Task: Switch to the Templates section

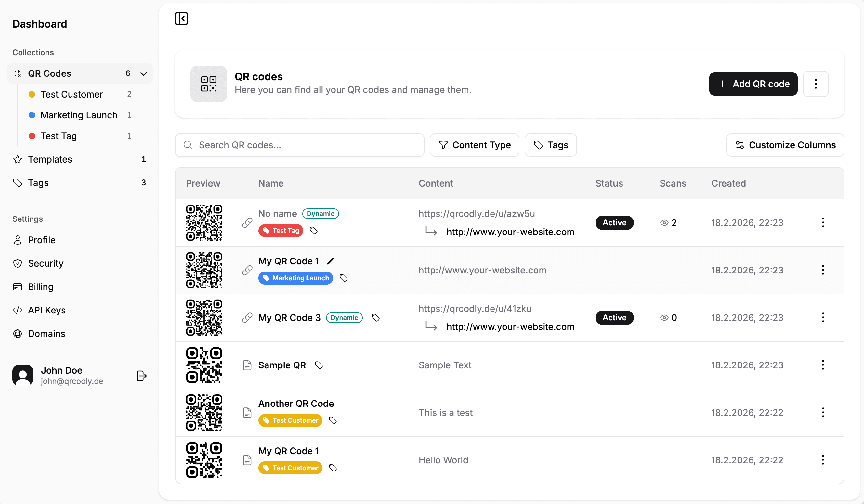Action: 50,159
